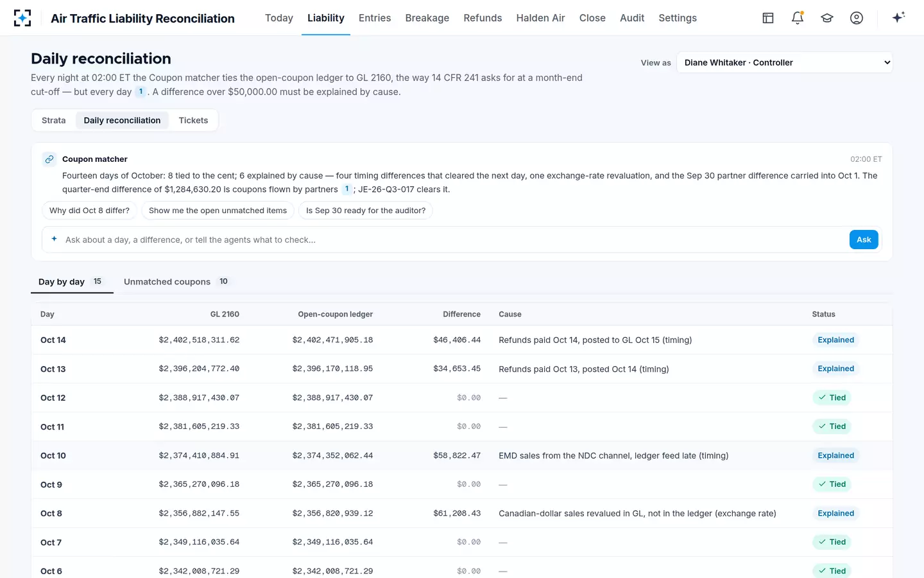This screenshot has width=924, height=578.
Task: Select the Day by day tab
Action: [72, 282]
